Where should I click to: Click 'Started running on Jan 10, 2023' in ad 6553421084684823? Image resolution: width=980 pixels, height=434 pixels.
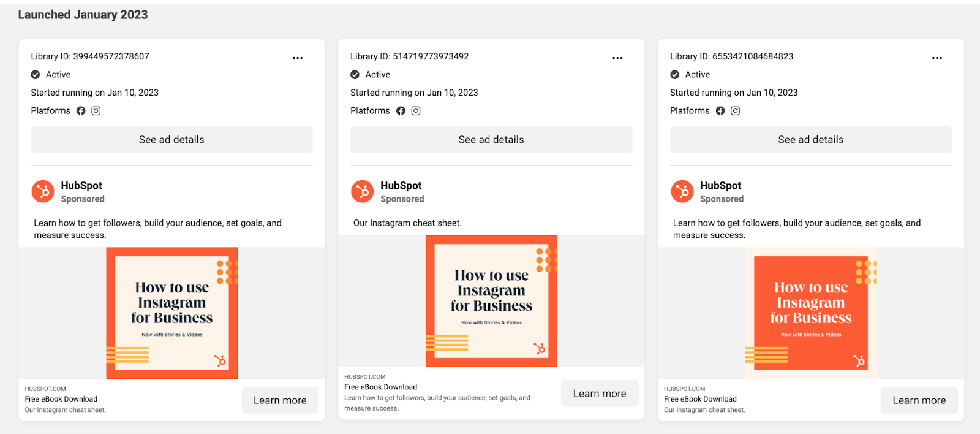734,93
